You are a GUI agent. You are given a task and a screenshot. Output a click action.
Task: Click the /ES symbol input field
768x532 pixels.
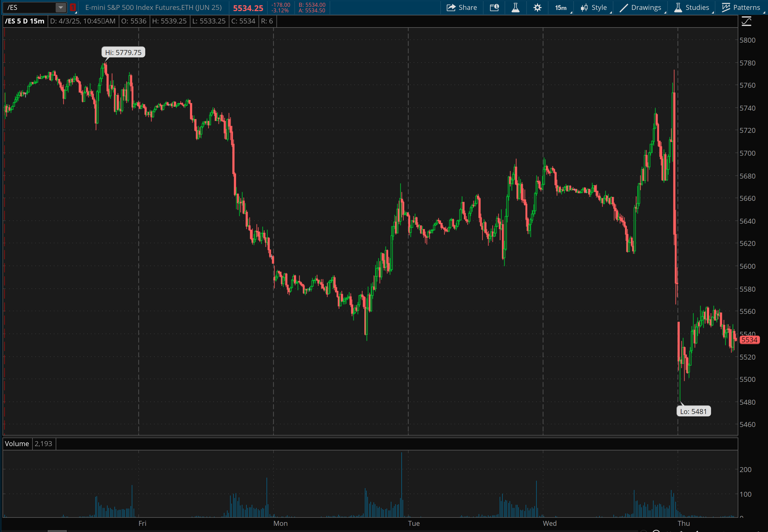(x=29, y=7)
